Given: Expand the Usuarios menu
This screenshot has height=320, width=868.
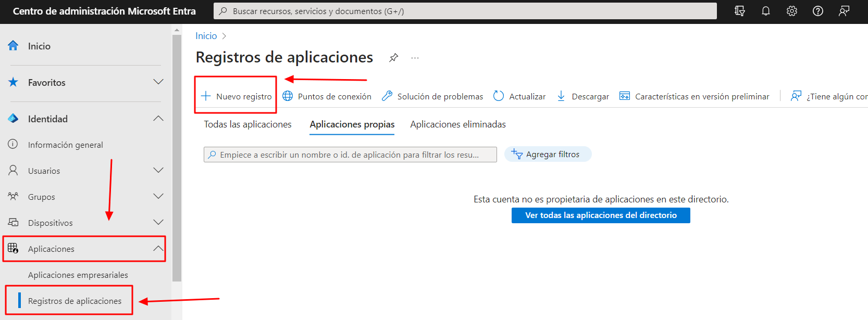Looking at the screenshot, I should [158, 171].
